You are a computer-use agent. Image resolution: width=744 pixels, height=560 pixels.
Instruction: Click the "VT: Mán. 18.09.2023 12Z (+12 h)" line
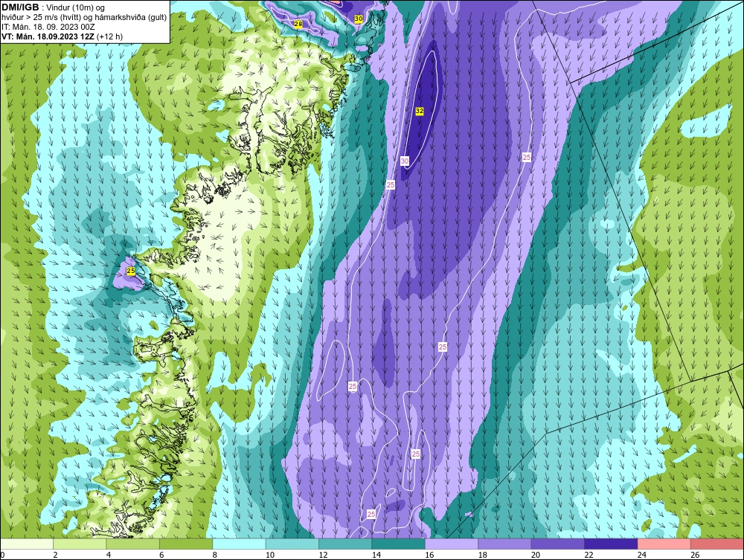point(62,36)
